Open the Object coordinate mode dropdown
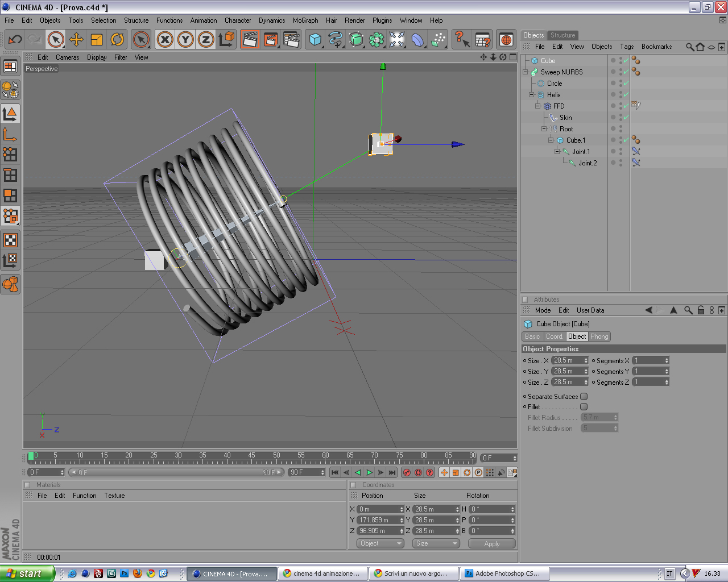Viewport: 728px width, 582px height. (x=380, y=543)
